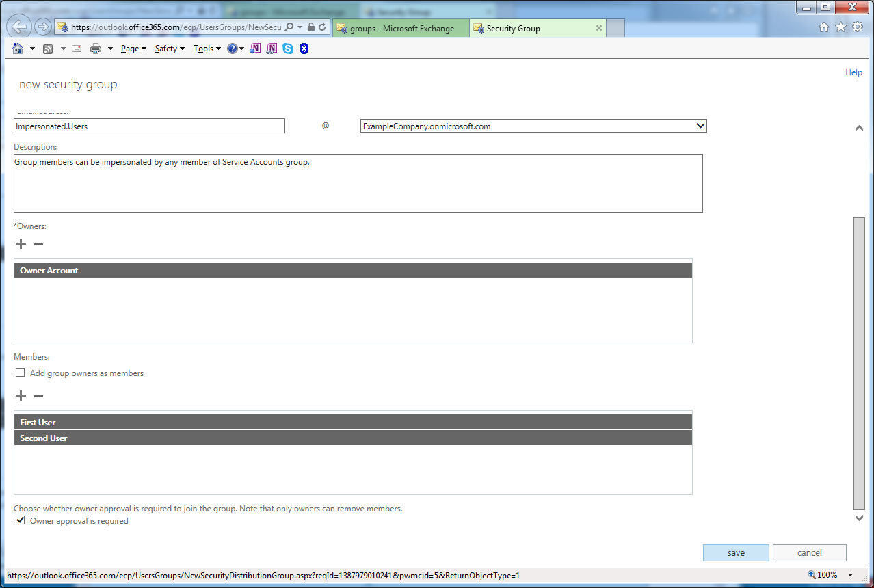Open the ExampleCompany.onmicrosoft.com domain dropdown
This screenshot has width=874, height=588.
pos(533,126)
